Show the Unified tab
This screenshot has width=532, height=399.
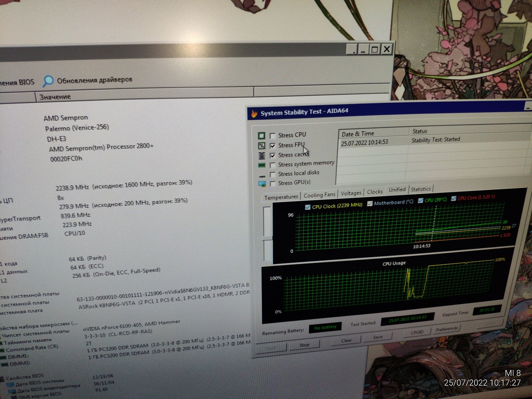coord(397,190)
